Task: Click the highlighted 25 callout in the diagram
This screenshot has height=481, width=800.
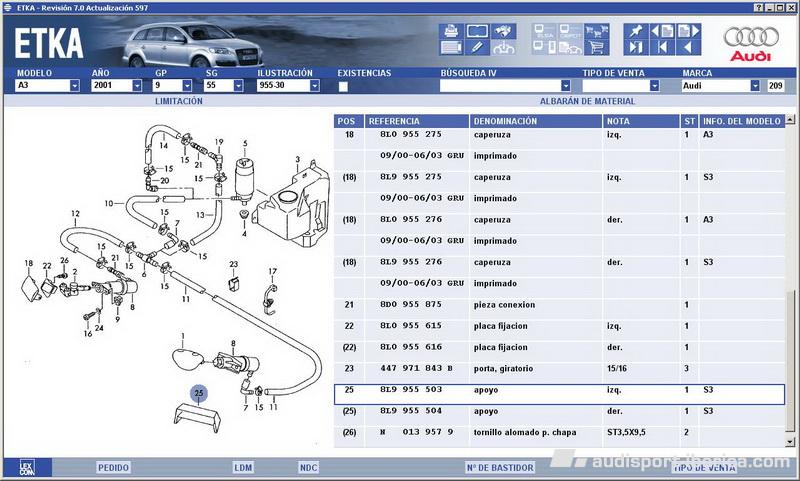Action: click(198, 393)
